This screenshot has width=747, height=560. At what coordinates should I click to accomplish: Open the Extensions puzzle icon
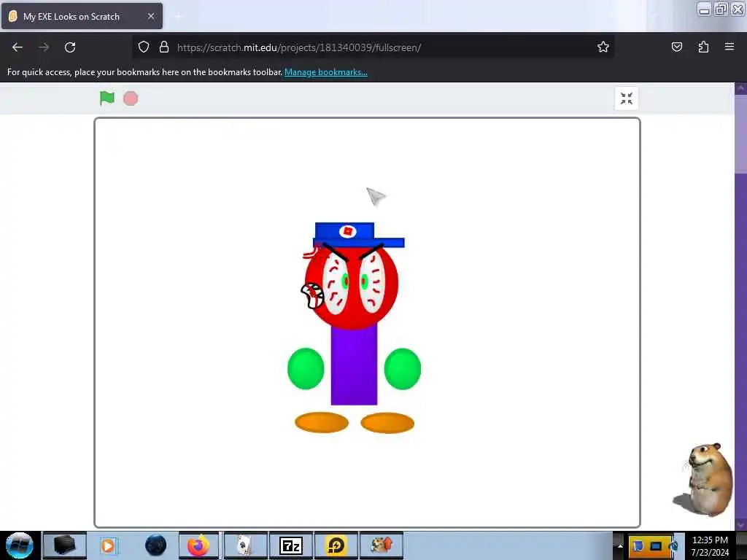pyautogui.click(x=703, y=47)
